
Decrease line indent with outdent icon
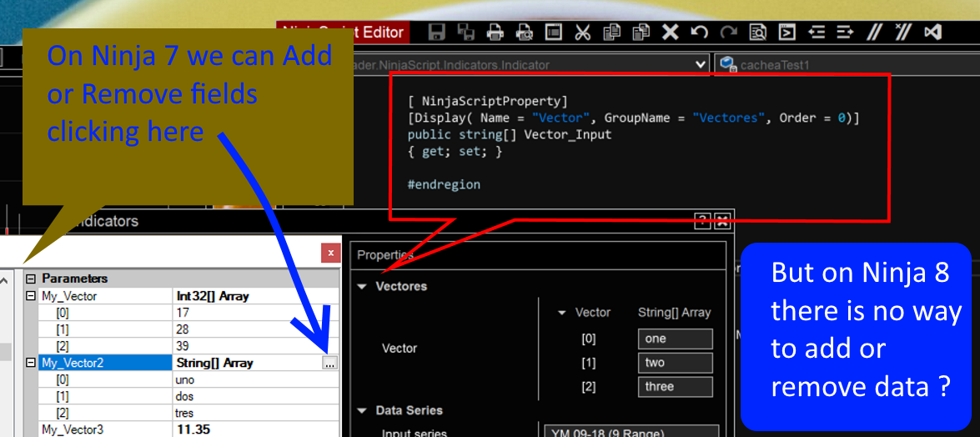(x=817, y=32)
